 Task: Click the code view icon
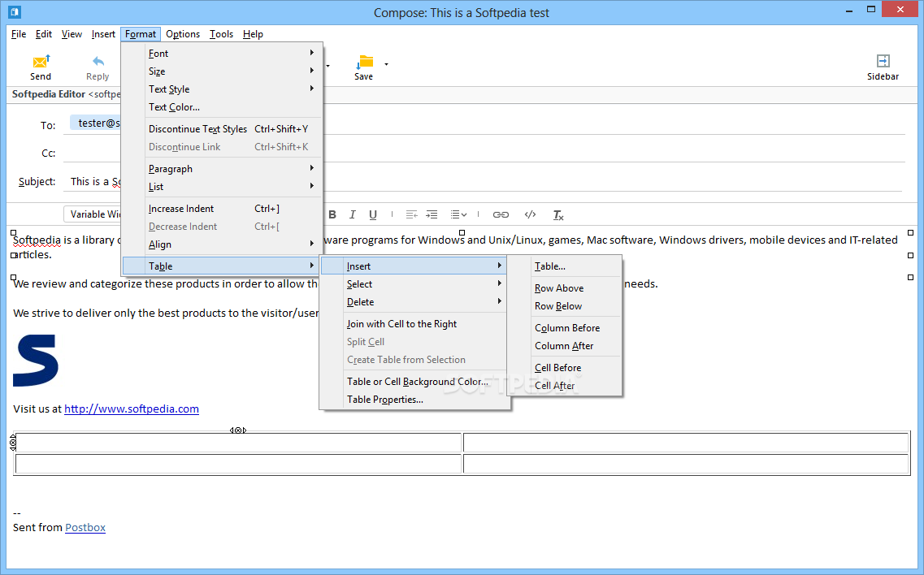[x=531, y=214]
